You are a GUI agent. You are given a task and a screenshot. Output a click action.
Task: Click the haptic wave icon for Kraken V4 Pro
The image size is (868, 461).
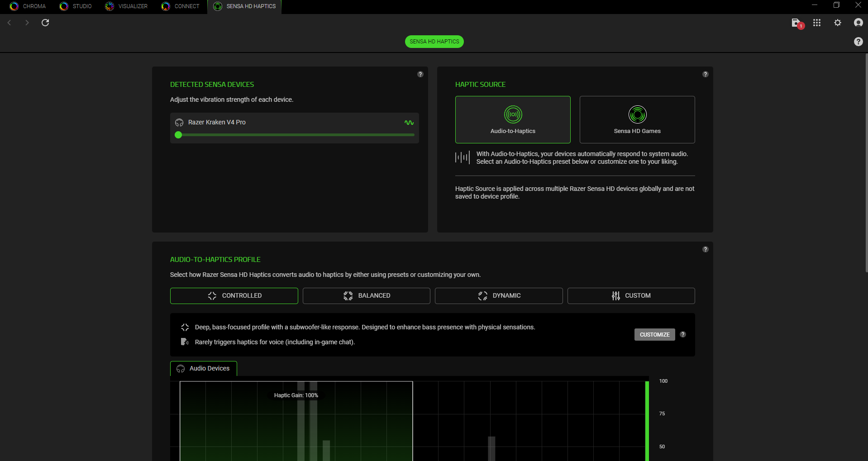coord(409,123)
